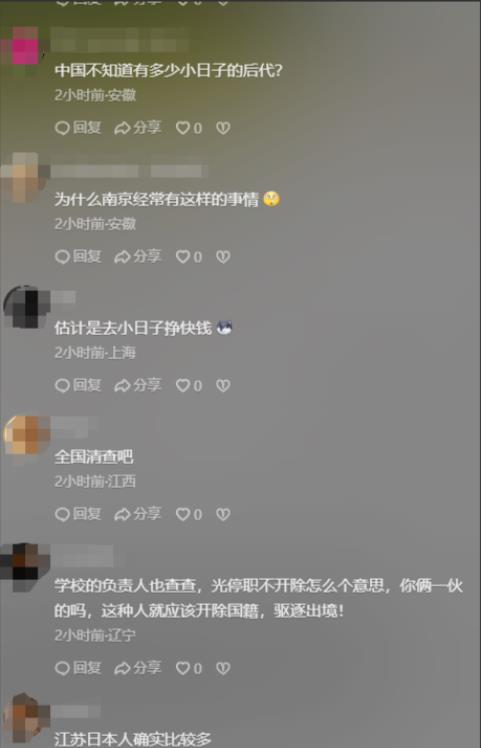Open avatar of 江苏日本人确实比较多 commenter
The height and width of the screenshot is (748, 481).
(x=26, y=718)
